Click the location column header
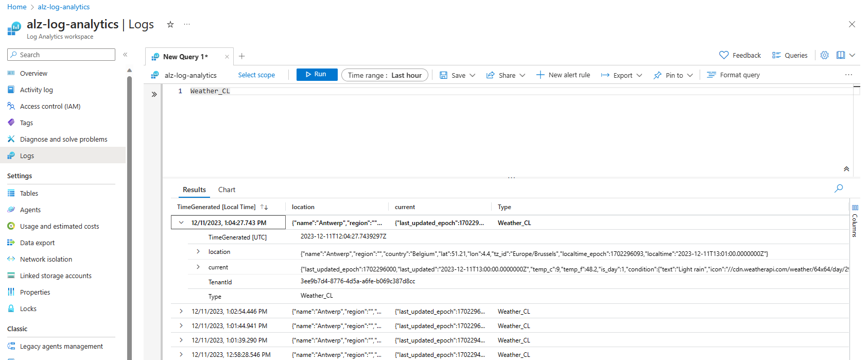 (303, 207)
